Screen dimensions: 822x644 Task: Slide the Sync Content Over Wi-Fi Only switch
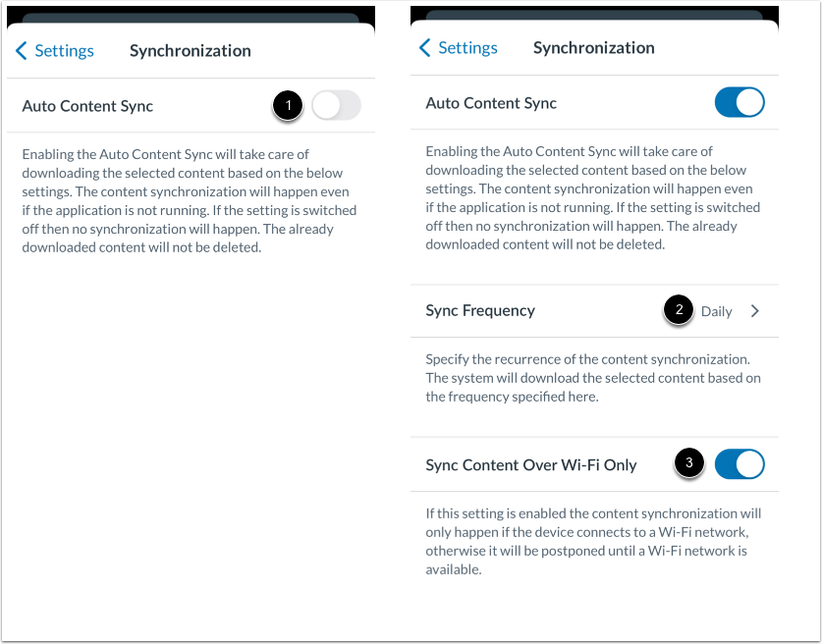739,463
